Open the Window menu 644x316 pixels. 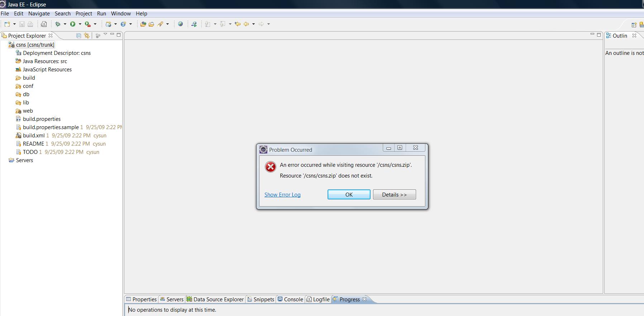coord(121,14)
